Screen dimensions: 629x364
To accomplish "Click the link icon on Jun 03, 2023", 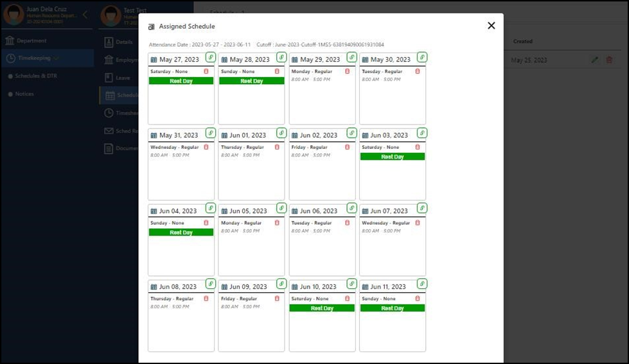I will [x=421, y=133].
